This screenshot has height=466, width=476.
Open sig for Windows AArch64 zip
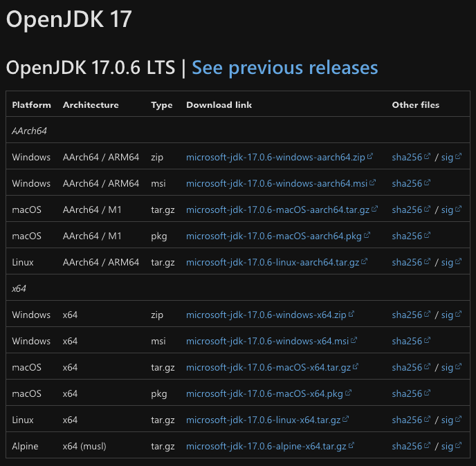(451, 157)
